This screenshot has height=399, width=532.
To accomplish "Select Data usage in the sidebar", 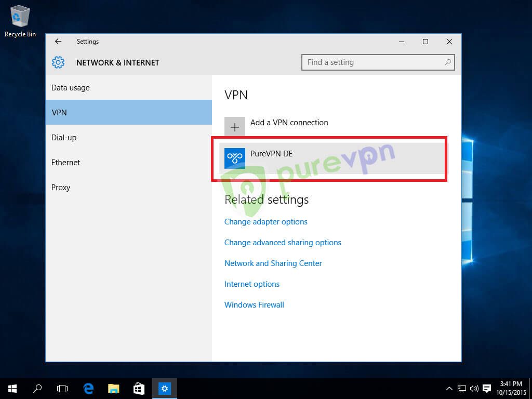I will point(129,87).
